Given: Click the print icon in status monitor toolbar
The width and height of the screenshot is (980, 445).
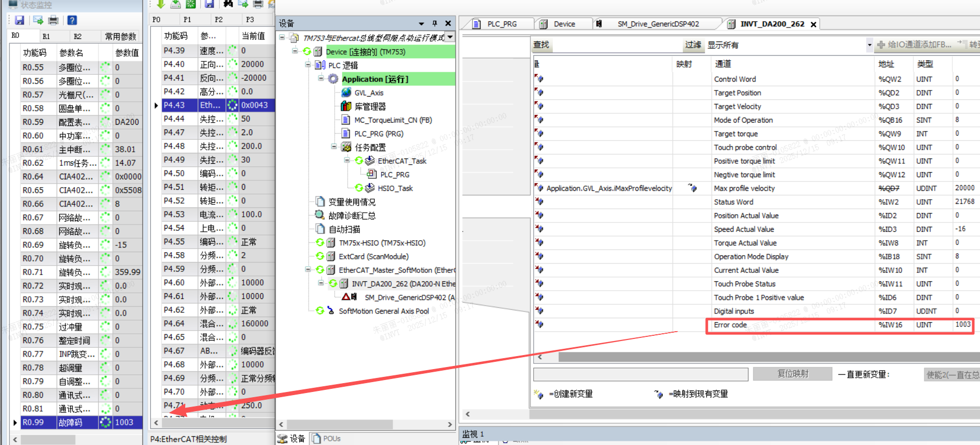Looking at the screenshot, I should 53,20.
